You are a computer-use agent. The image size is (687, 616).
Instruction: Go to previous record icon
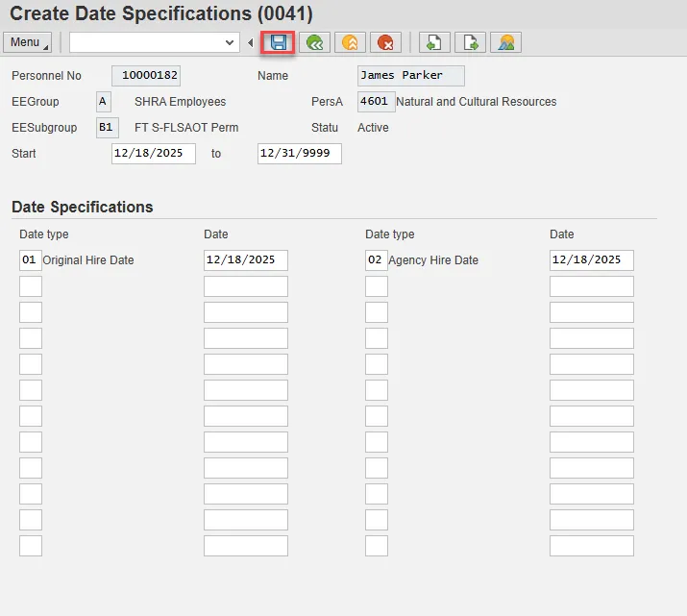433,42
